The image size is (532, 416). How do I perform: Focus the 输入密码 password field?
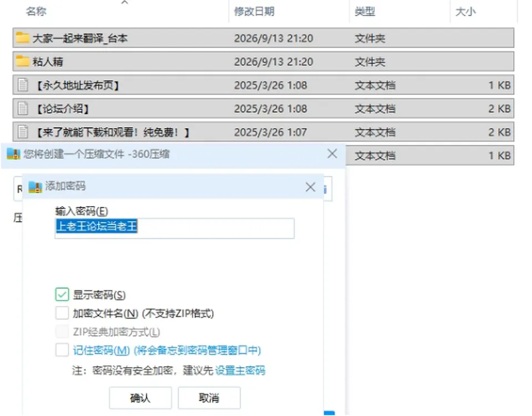(x=175, y=228)
